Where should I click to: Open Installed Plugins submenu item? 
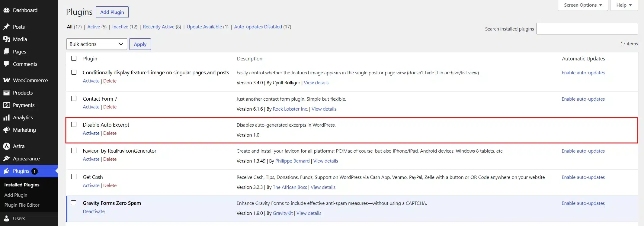click(22, 185)
